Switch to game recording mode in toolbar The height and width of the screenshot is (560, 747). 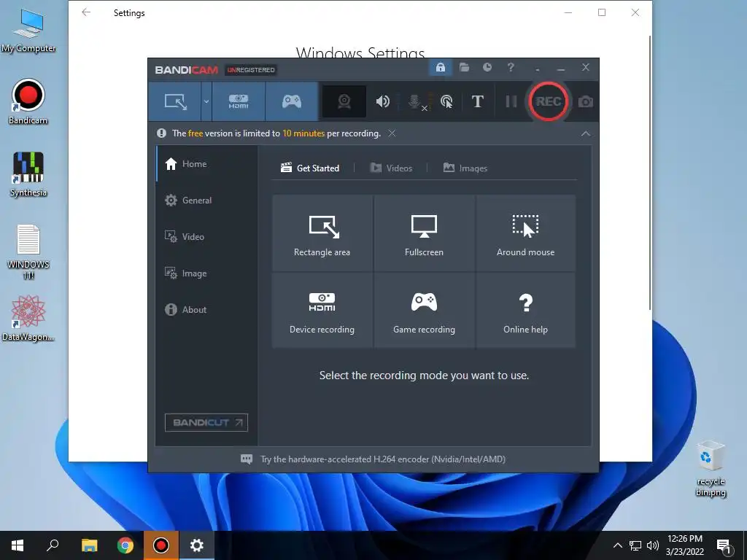pyautogui.click(x=292, y=101)
